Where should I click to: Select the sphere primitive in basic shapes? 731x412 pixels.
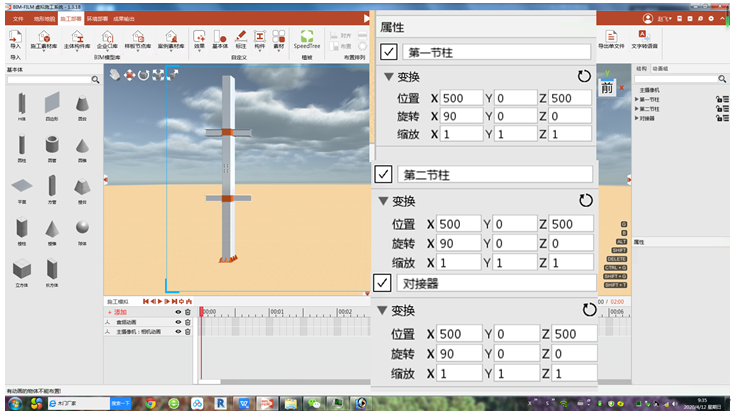[x=82, y=231]
